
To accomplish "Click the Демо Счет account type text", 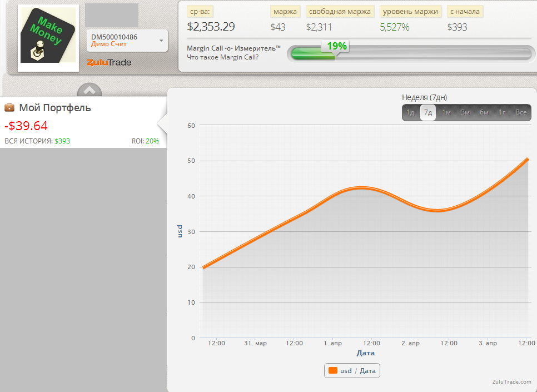I will click(109, 44).
